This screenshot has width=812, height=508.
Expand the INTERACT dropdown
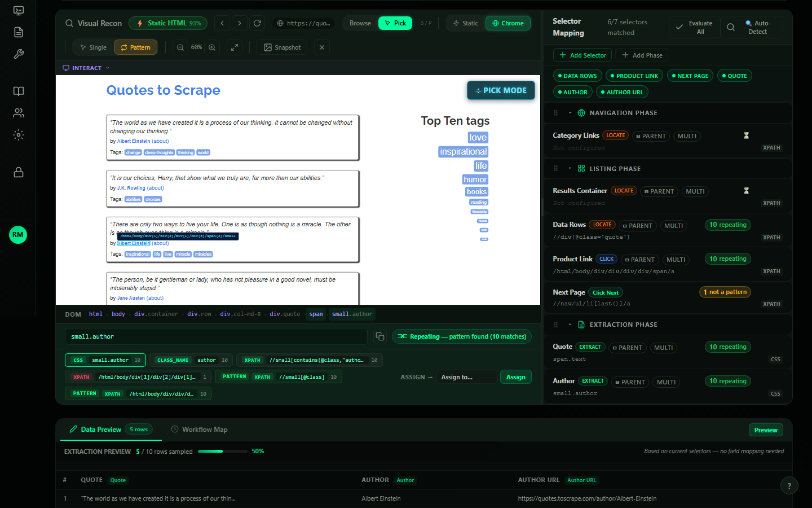pyautogui.click(x=86, y=68)
